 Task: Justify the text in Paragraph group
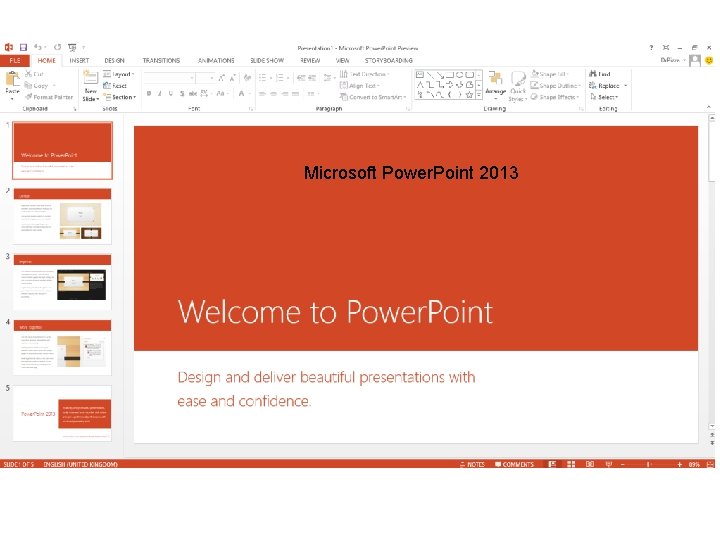point(295,94)
